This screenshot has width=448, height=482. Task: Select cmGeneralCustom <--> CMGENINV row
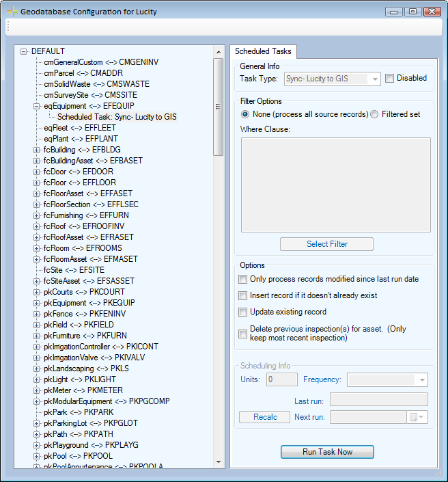click(x=101, y=62)
